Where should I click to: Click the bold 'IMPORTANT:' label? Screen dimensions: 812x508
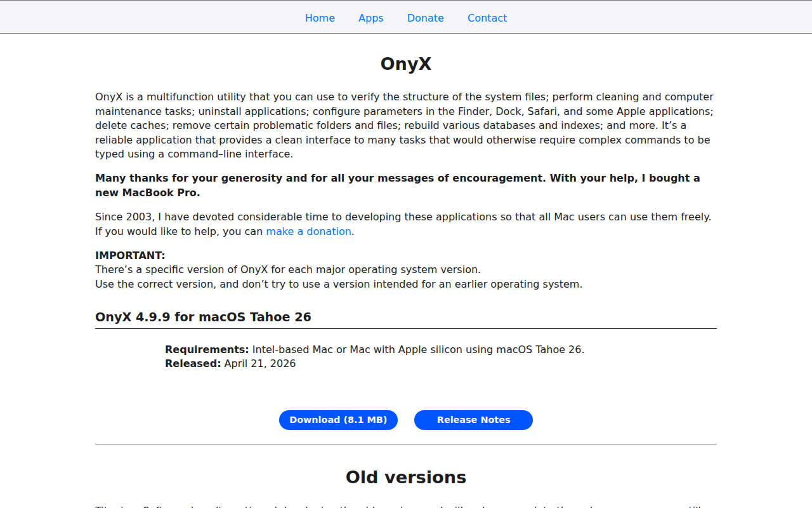(130, 255)
